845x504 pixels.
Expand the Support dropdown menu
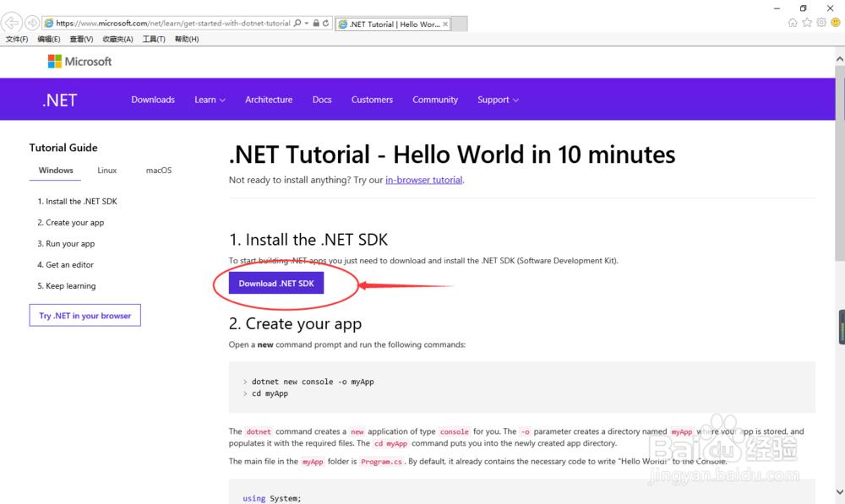[x=498, y=100]
